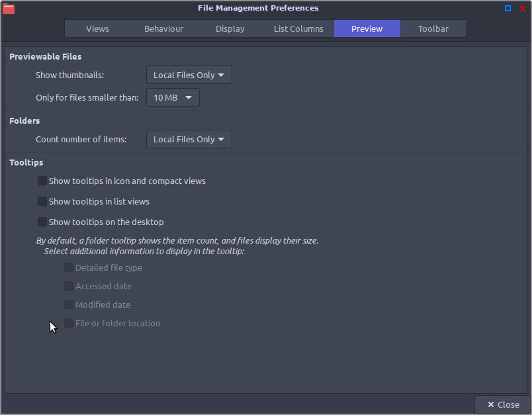Viewport: 532px width, 415px height.
Task: Tick File or folder location checkbox
Action: click(x=69, y=323)
